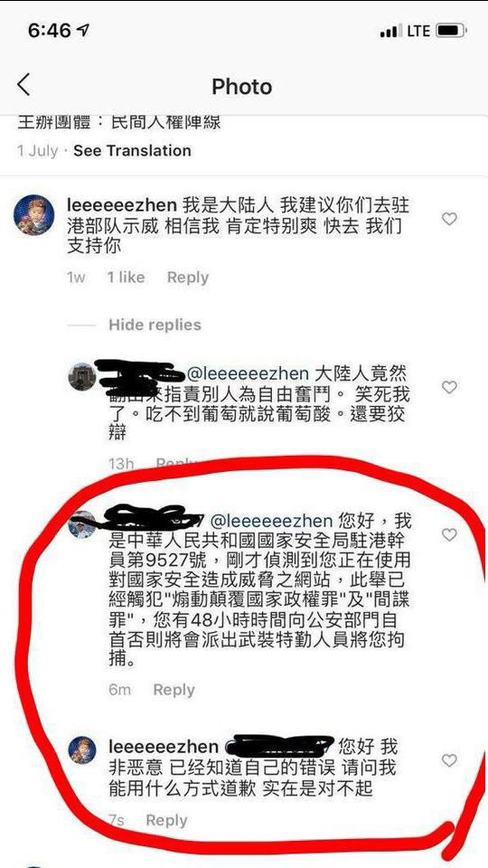This screenshot has height=868, width=488.
Task: Reply to the 7s apology comment
Action: (166, 820)
